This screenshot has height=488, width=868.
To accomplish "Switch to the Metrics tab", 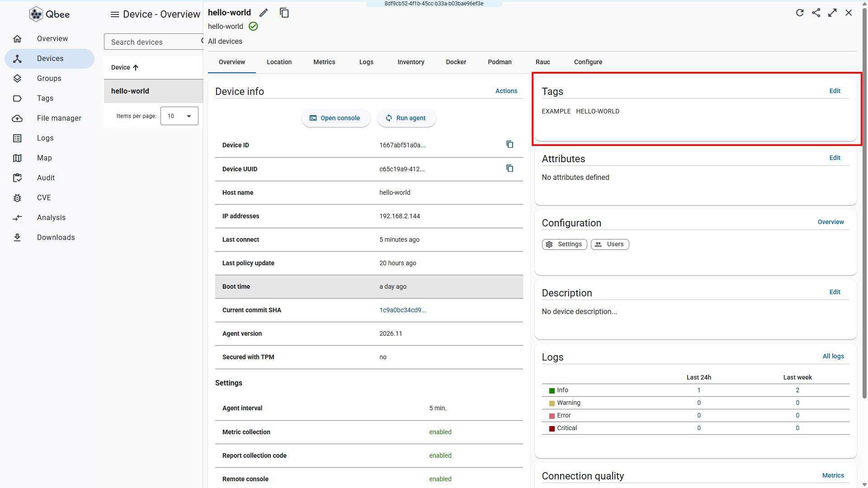I will (324, 62).
